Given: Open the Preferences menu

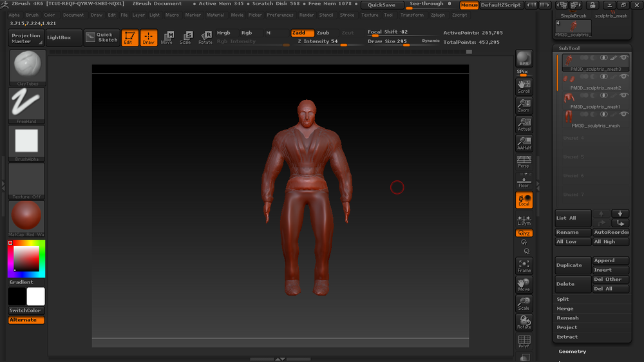Looking at the screenshot, I should [x=280, y=15].
